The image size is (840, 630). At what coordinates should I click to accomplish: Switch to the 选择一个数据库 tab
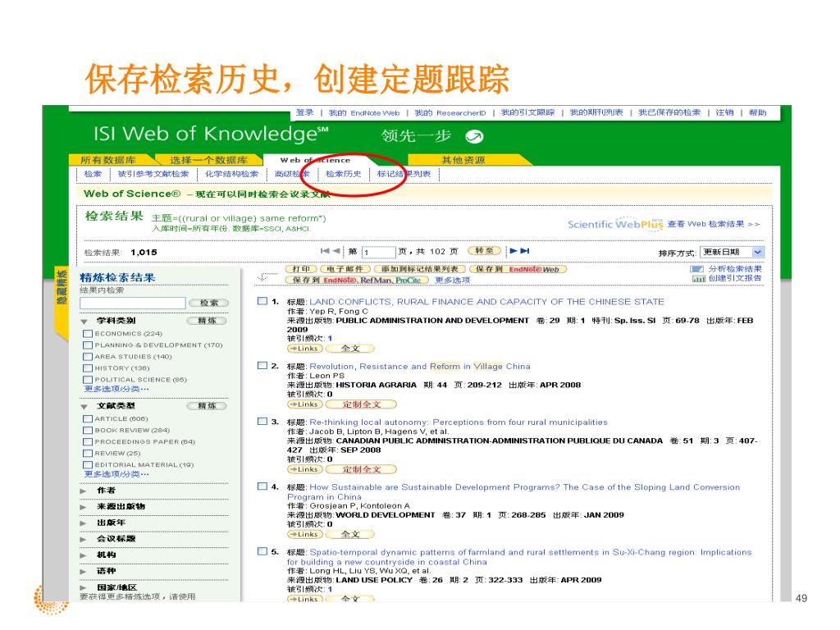(x=209, y=160)
